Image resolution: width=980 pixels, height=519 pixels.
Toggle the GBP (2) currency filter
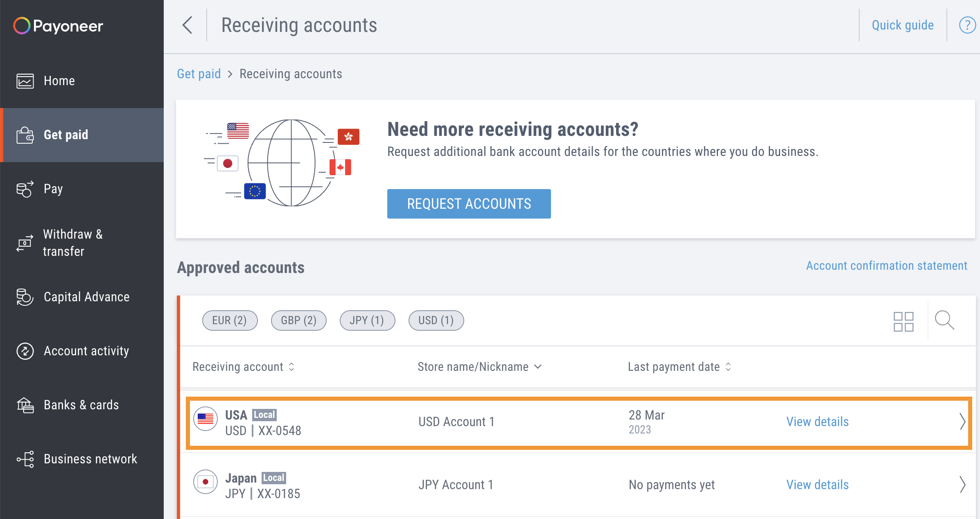coord(298,320)
